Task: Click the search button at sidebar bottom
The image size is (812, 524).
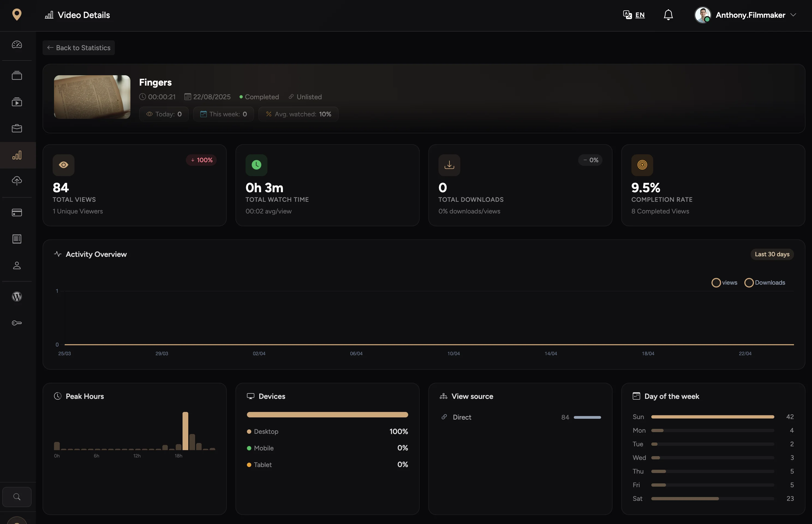Action: [x=17, y=497]
